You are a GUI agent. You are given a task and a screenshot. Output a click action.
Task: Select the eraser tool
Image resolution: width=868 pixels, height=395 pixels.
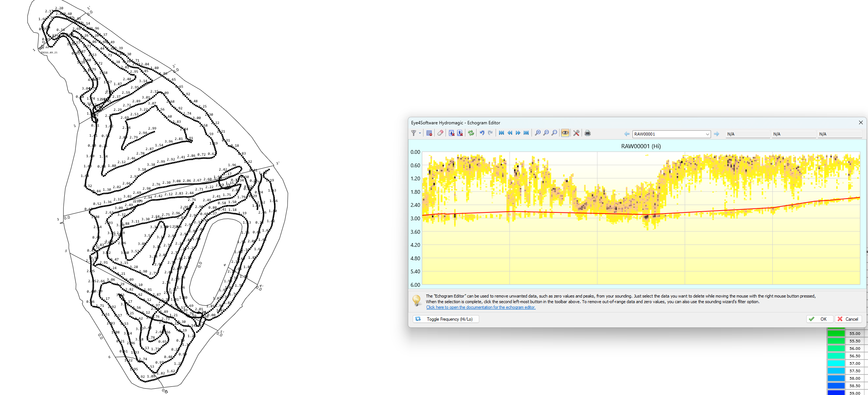(440, 133)
